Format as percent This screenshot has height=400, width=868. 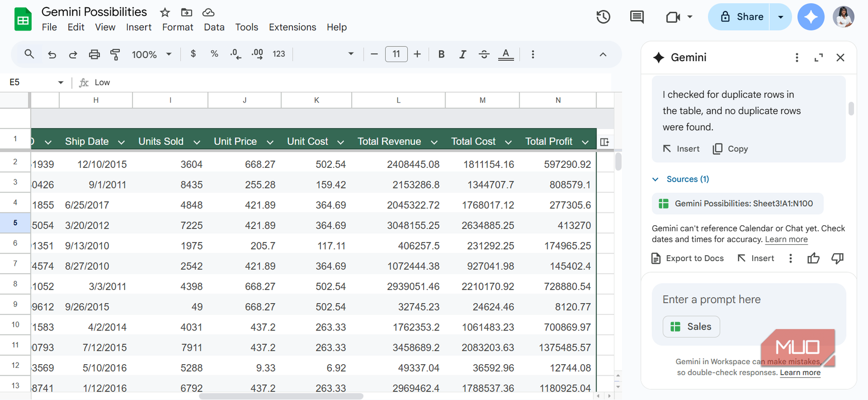[214, 54]
